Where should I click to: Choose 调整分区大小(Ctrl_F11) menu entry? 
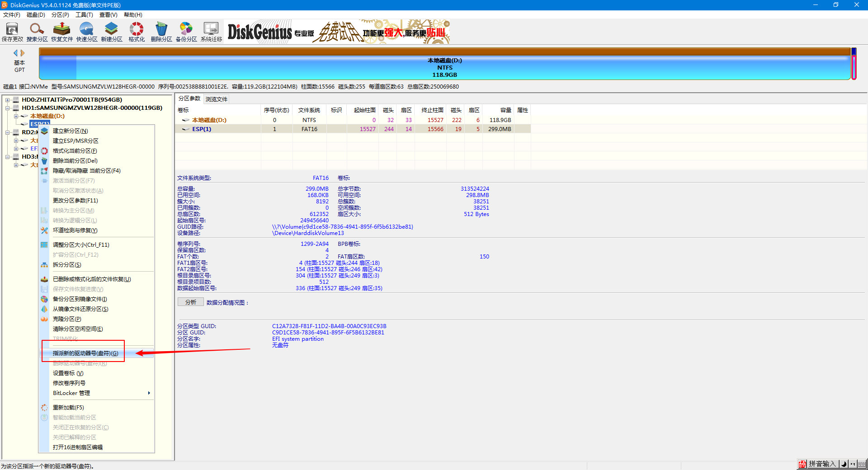[x=96, y=245]
